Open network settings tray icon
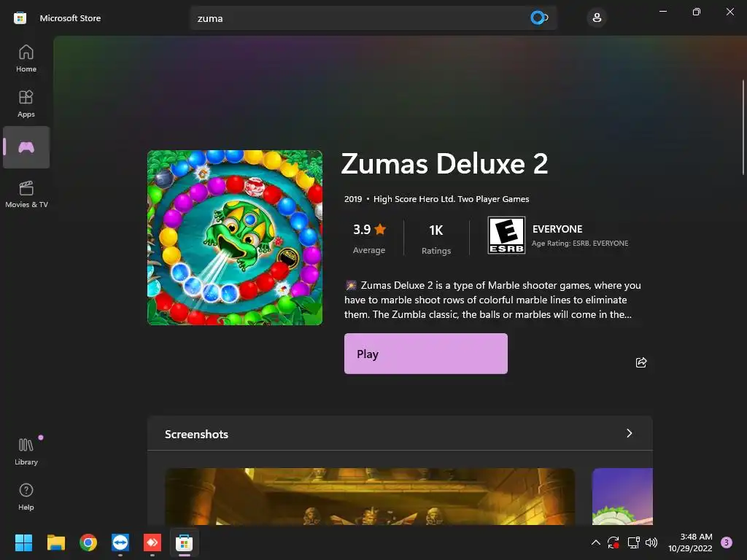747x560 pixels. pyautogui.click(x=633, y=542)
